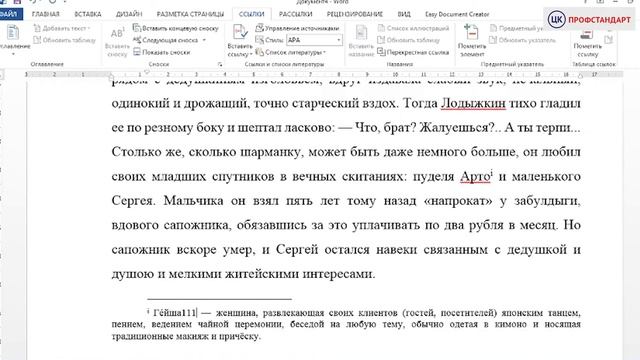The width and height of the screenshot is (640, 360).
Task: Click the footnote word Гейша111
Action: (175, 313)
